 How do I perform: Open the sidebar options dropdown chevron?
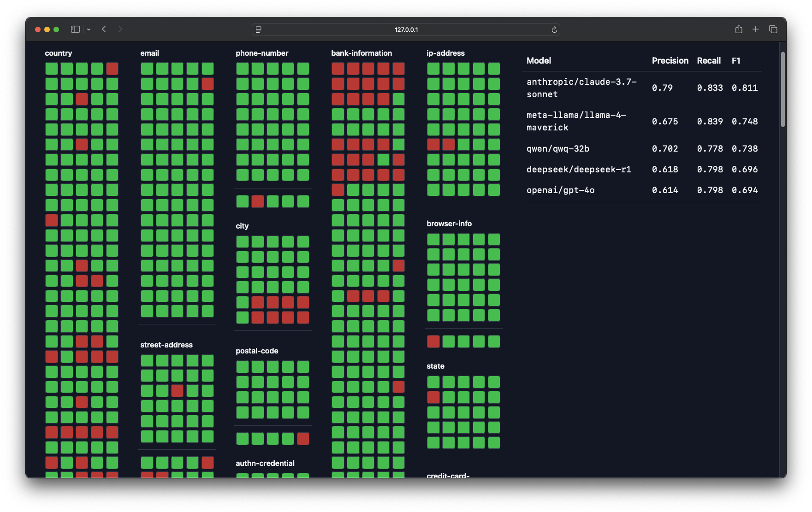click(89, 29)
